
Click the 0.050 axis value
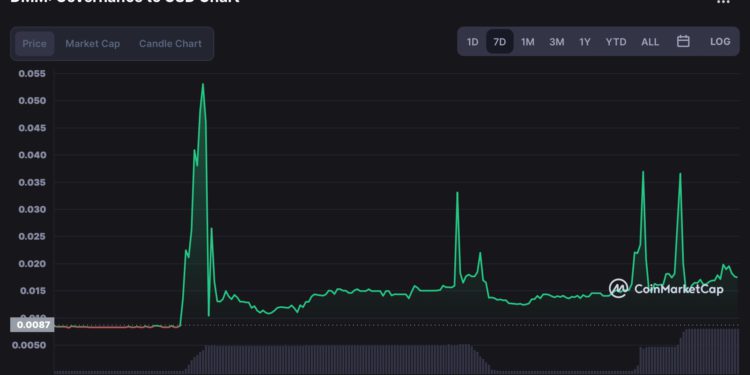(x=33, y=101)
